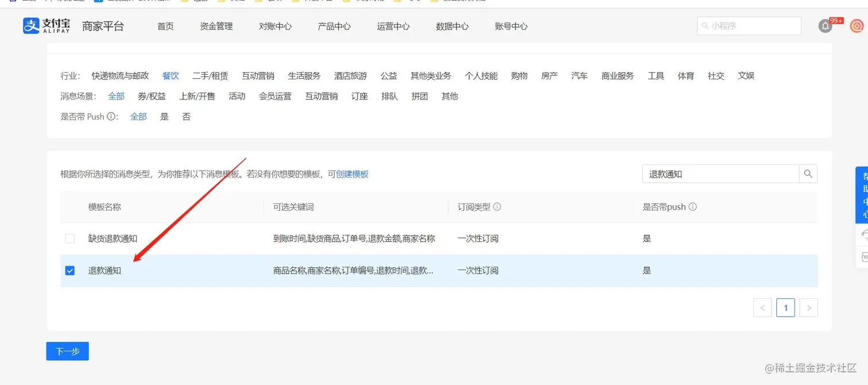868x385 pixels.
Task: Filter message scene by 拼团
Action: (420, 97)
